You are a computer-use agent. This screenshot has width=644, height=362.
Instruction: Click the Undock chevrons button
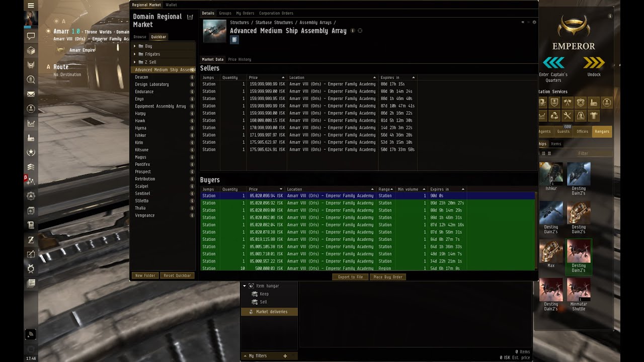pyautogui.click(x=594, y=63)
